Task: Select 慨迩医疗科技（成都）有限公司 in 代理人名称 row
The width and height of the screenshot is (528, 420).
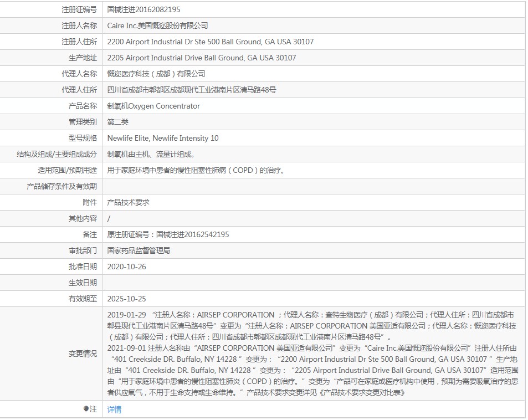Action: [156, 74]
